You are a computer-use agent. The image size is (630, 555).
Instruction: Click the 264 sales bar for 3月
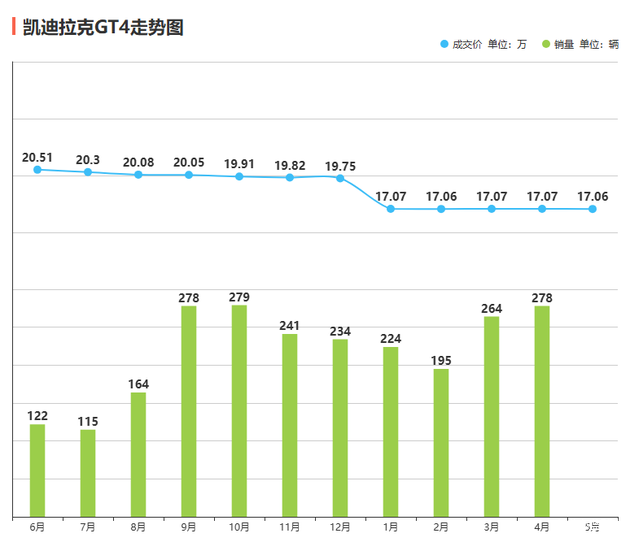[x=492, y=416]
